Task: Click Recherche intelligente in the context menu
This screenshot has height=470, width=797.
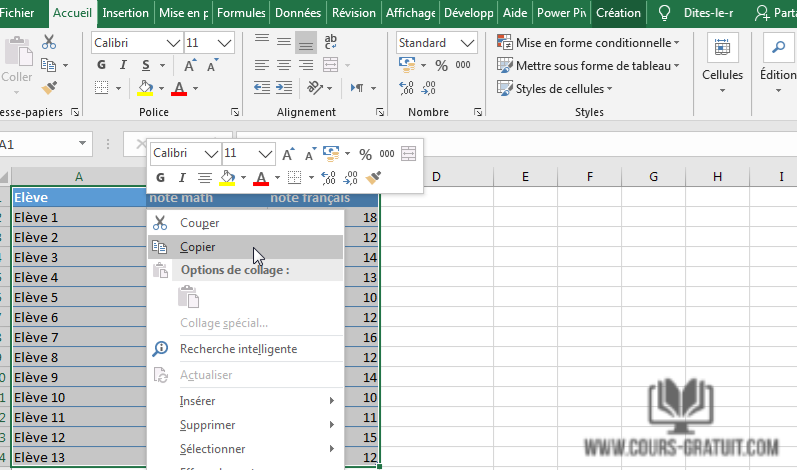Action: (x=238, y=349)
